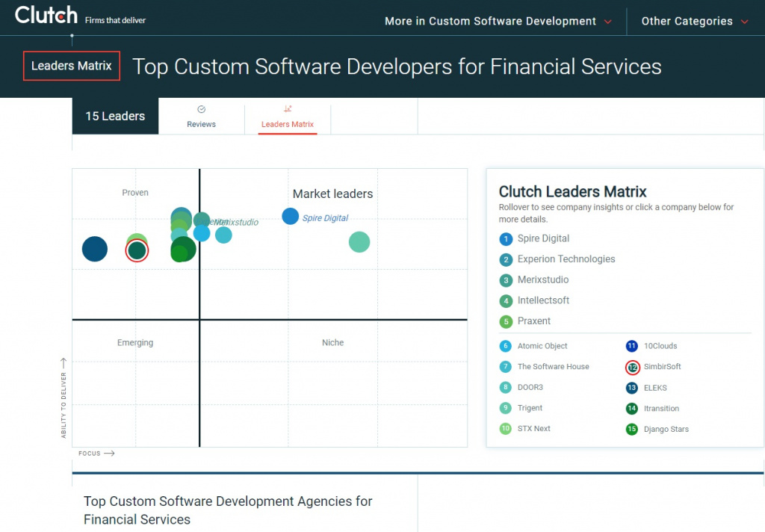
Task: Click Experion Technologies number 2 badge
Action: click(506, 259)
